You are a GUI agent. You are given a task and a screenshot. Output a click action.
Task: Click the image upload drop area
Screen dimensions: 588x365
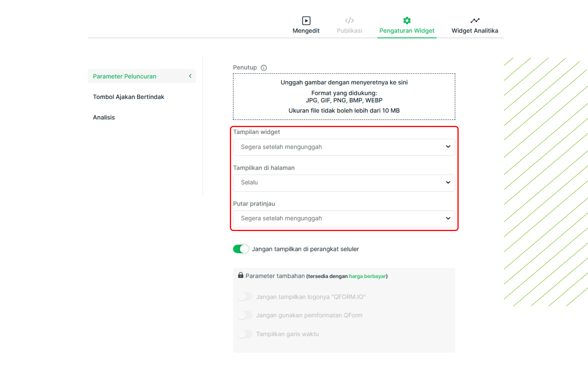tap(344, 96)
